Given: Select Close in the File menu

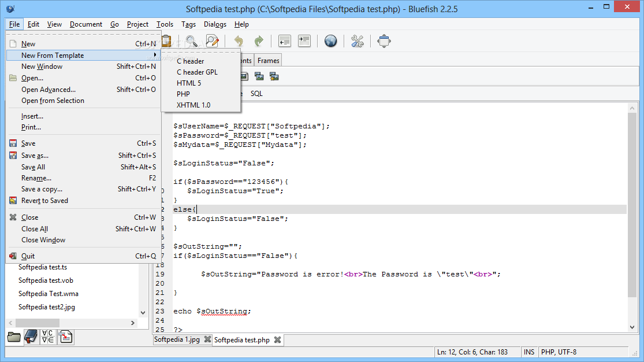Looking at the screenshot, I should (83, 217).
